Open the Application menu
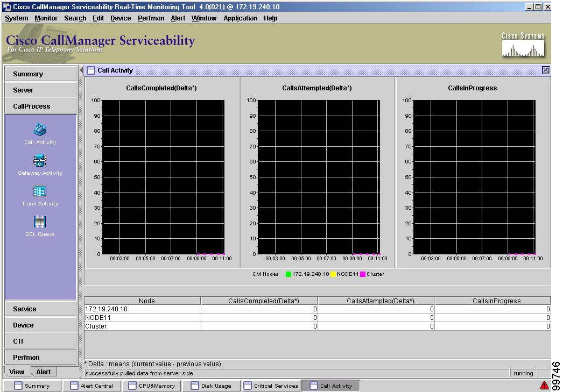This screenshot has height=392, width=563. tap(241, 18)
